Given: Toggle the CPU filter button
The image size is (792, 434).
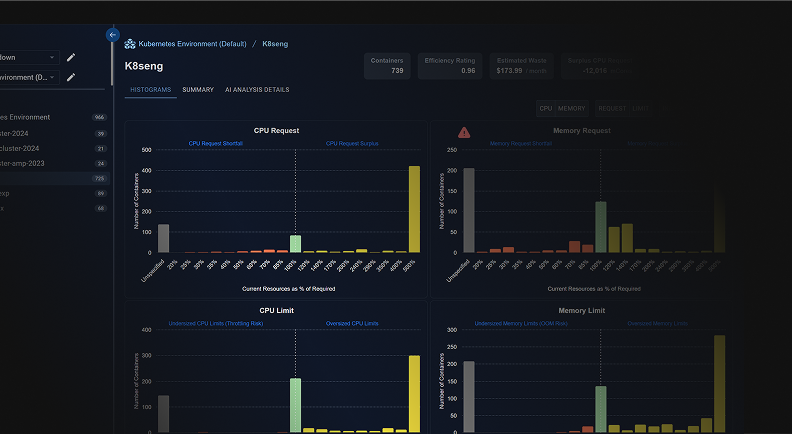Looking at the screenshot, I should [545, 108].
